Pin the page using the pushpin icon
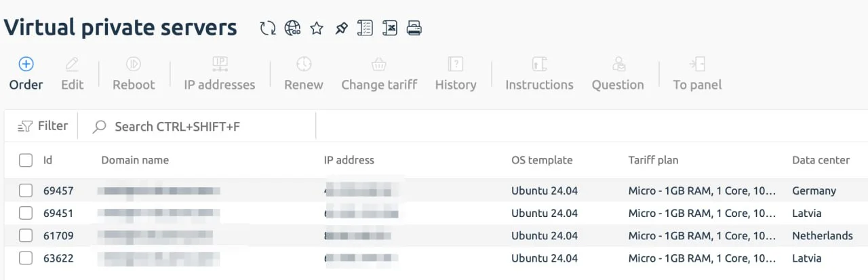868x280 pixels. [341, 28]
